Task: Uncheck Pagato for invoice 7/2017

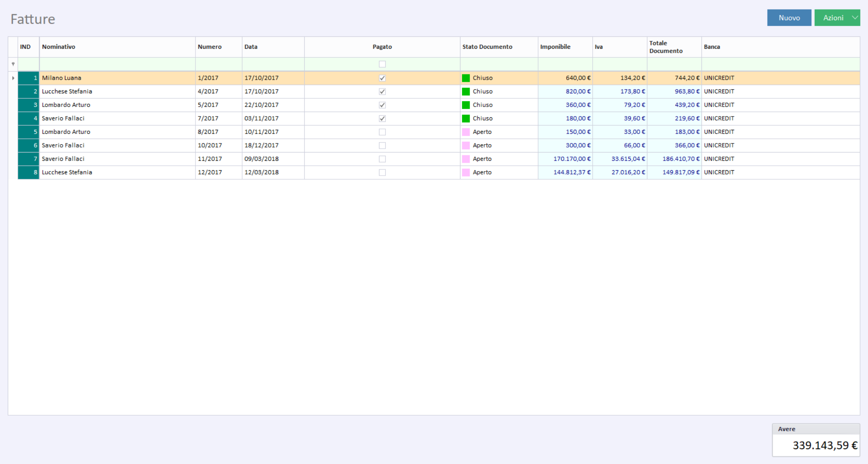Action: click(x=382, y=119)
